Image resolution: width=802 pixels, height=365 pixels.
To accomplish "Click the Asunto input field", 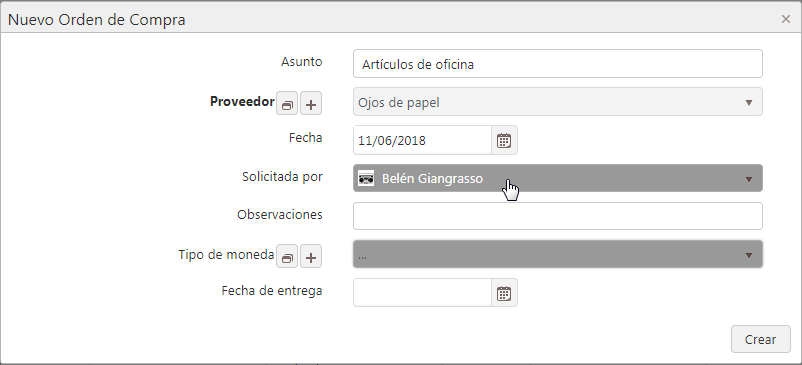I will tap(558, 64).
